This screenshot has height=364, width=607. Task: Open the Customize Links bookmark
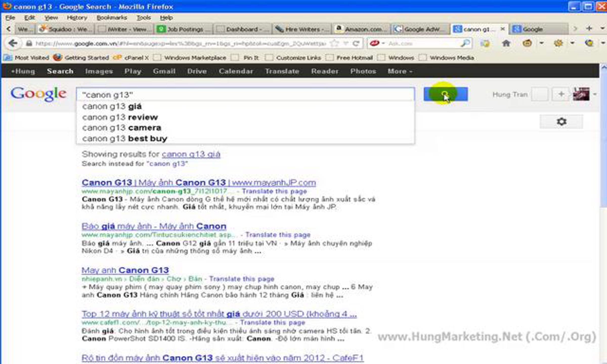[293, 58]
